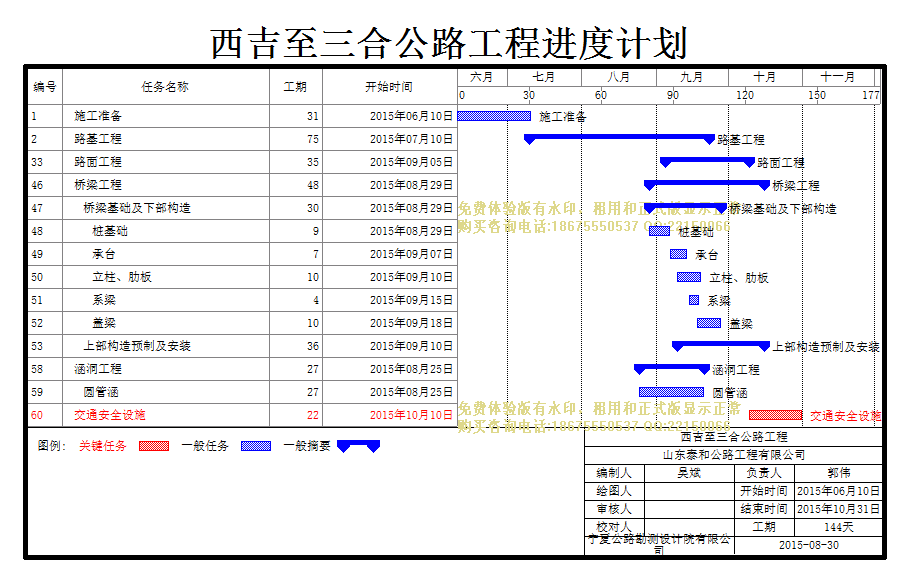Select the 盖梁 task name cell
Viewport: 908px width, 581px height.
pyautogui.click(x=166, y=323)
